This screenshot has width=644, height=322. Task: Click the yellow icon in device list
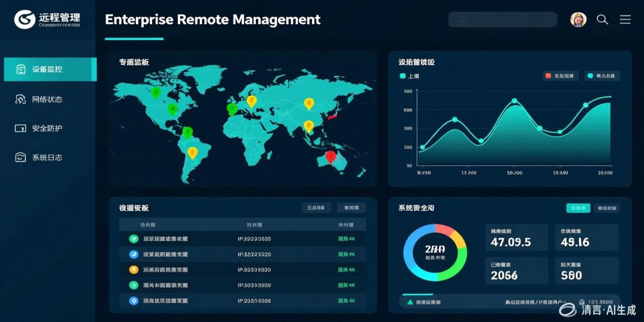pyautogui.click(x=133, y=270)
